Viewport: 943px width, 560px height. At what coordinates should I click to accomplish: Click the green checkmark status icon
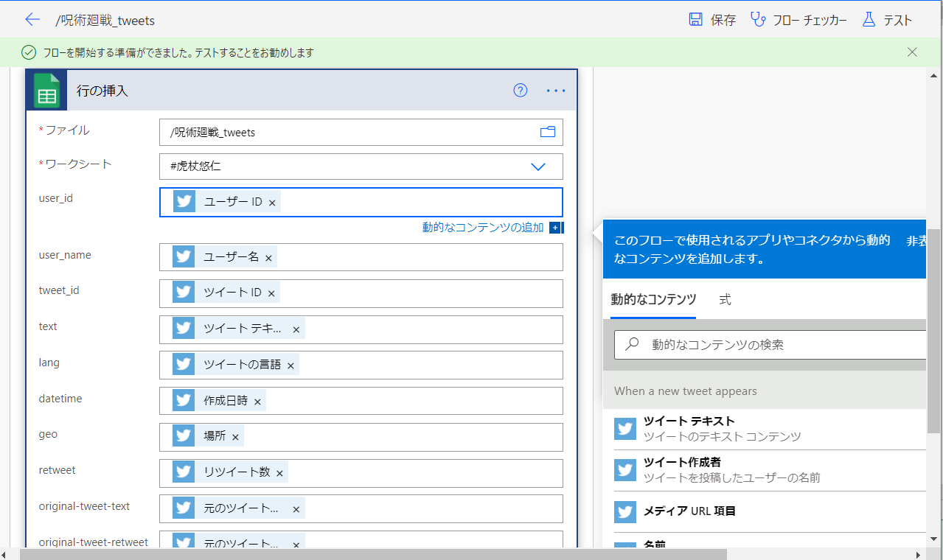(29, 52)
